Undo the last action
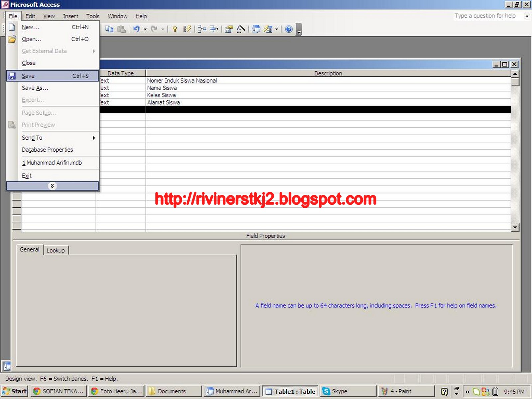Image resolution: width=532 pixels, height=399 pixels. click(136, 29)
